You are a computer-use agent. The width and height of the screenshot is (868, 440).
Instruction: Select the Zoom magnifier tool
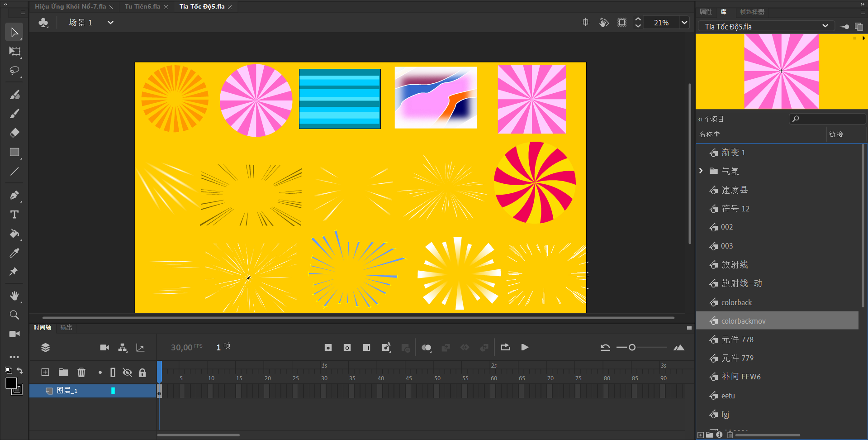pos(14,315)
